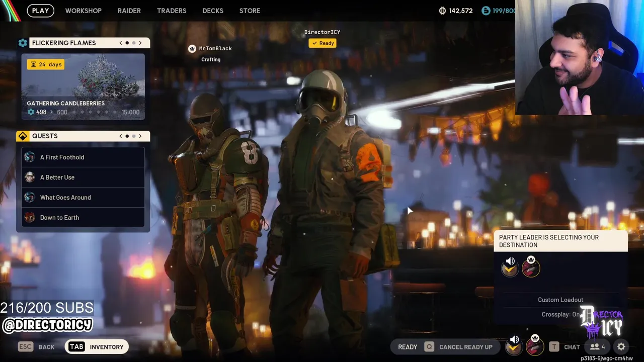Click the A Better Use quest giver portrait
Viewport: 644px width, 362px height.
pyautogui.click(x=30, y=177)
